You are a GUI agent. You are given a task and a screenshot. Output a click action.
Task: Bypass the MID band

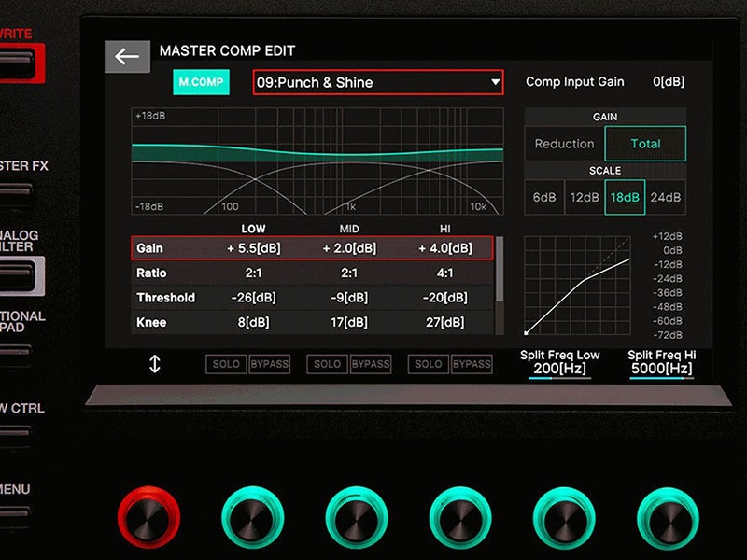point(370,364)
